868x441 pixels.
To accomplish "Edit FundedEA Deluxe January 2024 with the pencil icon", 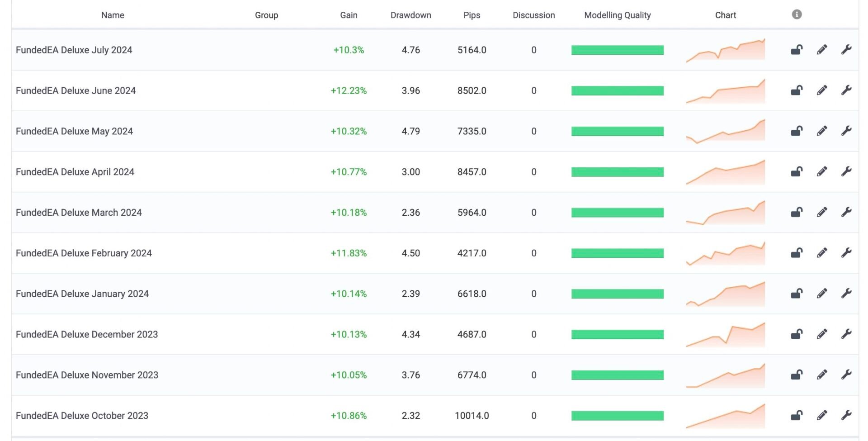I will (822, 294).
